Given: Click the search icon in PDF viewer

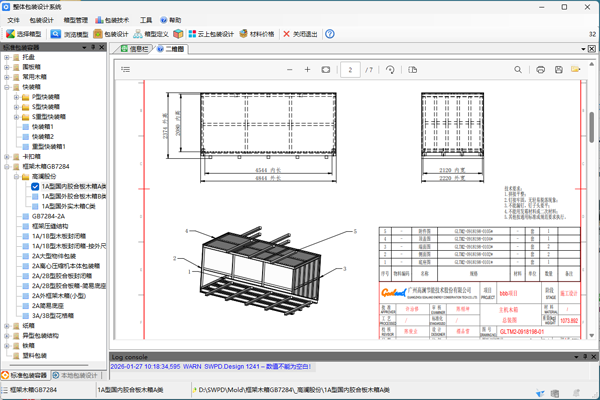Looking at the screenshot, I should (518, 70).
